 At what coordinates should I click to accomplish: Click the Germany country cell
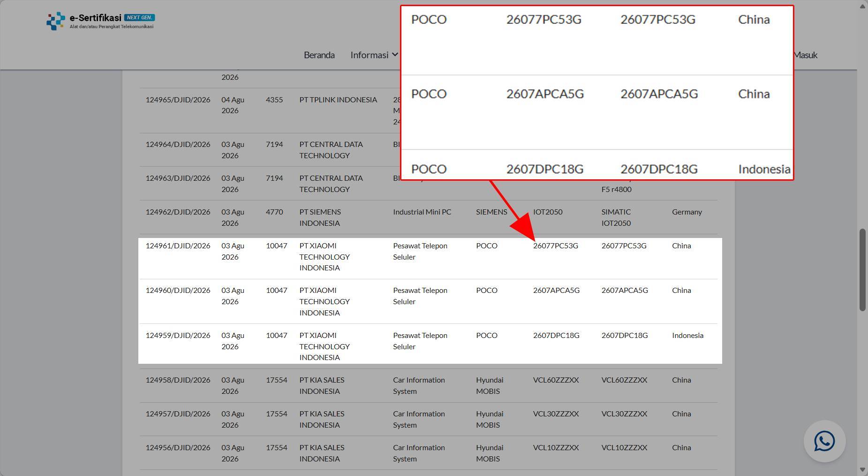click(687, 212)
